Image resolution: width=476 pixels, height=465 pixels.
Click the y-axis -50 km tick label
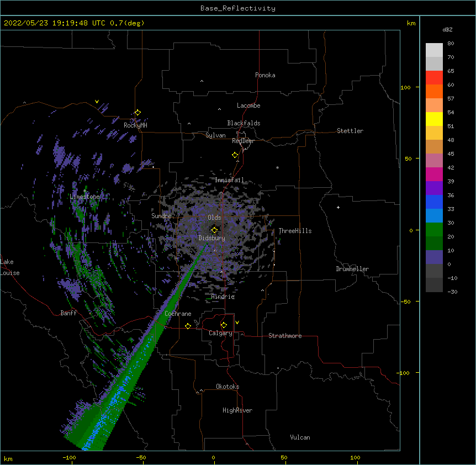click(405, 302)
